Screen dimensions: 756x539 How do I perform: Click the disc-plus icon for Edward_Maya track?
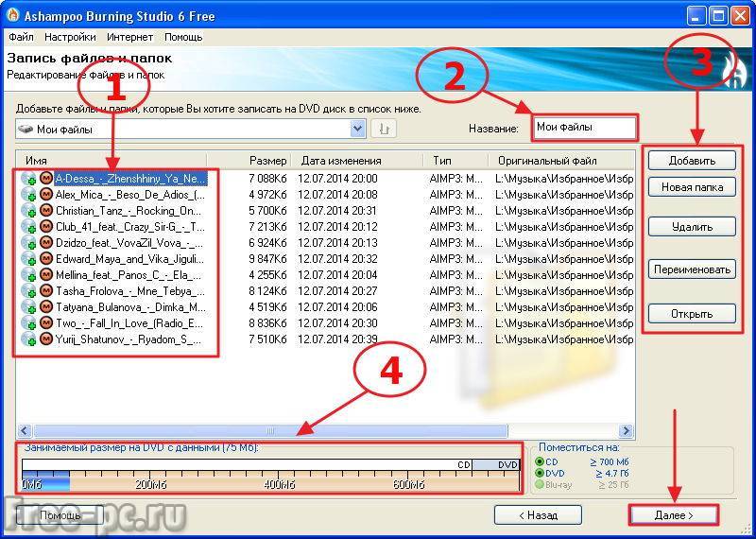coord(29,259)
